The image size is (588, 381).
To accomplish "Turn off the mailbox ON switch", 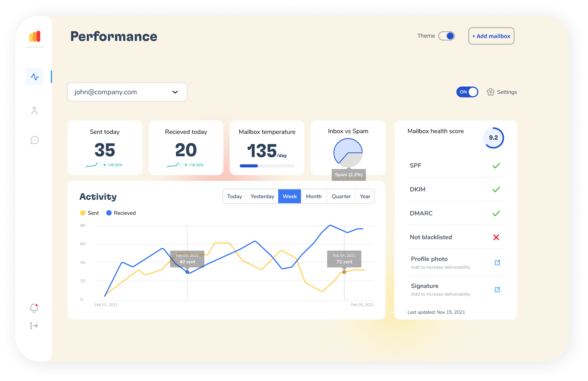I will 467,92.
